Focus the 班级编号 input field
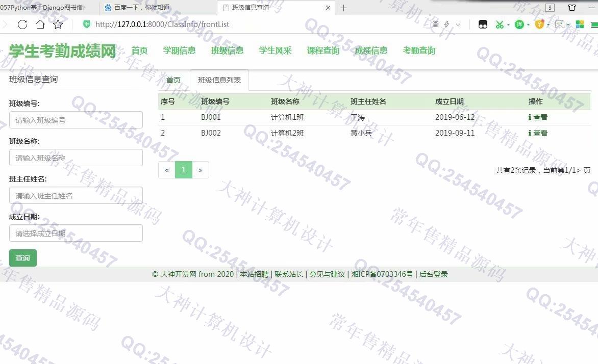 click(76, 120)
